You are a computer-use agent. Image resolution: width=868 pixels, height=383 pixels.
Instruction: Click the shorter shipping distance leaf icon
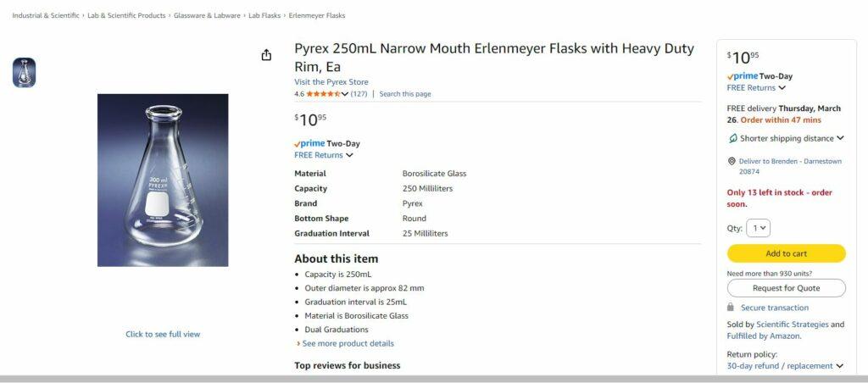[732, 138]
